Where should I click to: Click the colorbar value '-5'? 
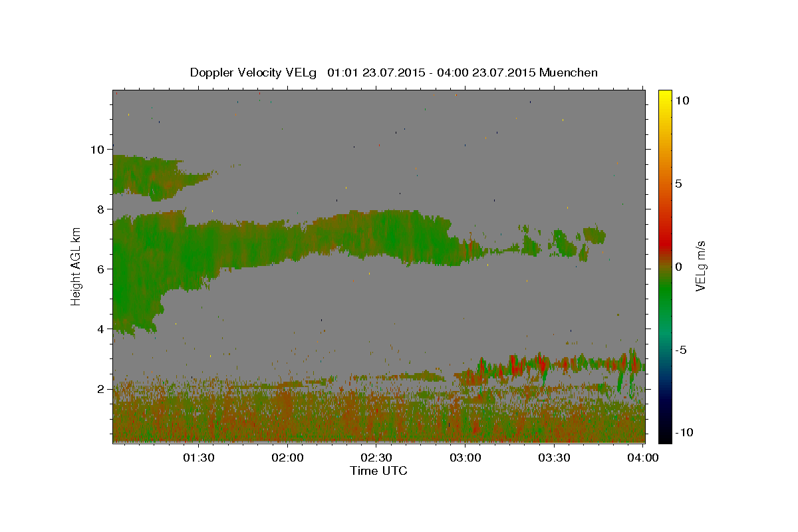coord(681,350)
